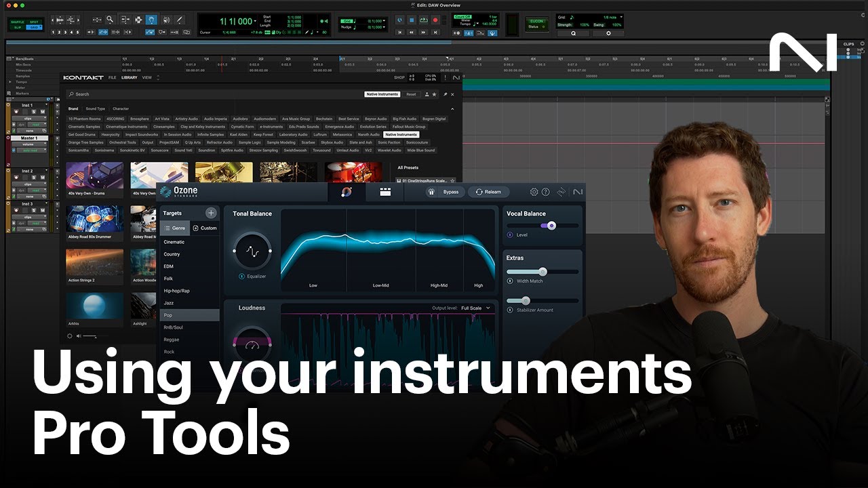Switch to Sound Type filter tab
The height and width of the screenshot is (488, 868).
click(x=96, y=108)
